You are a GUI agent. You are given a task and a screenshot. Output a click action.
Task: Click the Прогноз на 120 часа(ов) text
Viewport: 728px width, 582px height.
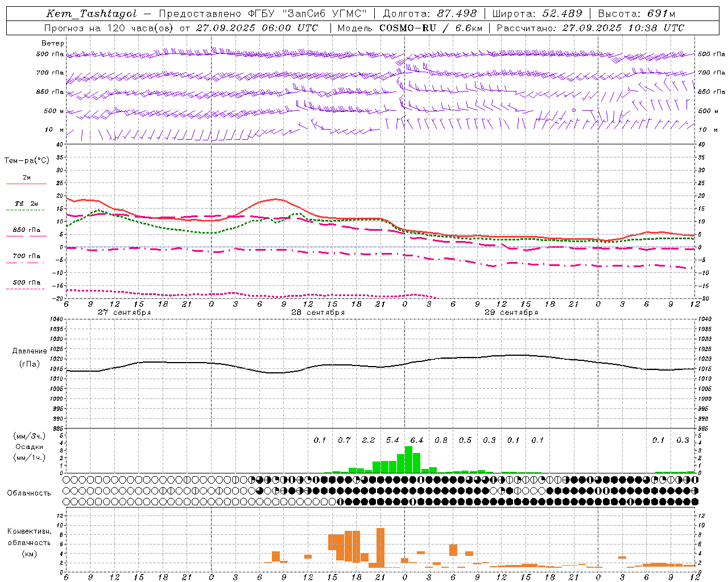(x=110, y=28)
